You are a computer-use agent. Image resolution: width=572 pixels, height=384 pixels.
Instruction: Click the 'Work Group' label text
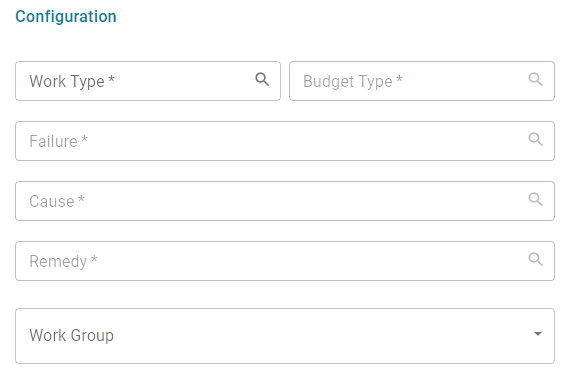(x=72, y=335)
